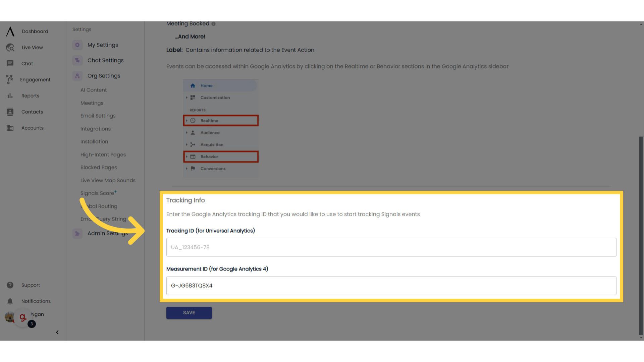Image resolution: width=644 pixels, height=362 pixels.
Task: Click the page vertical scrollbar
Action: [x=641, y=236]
